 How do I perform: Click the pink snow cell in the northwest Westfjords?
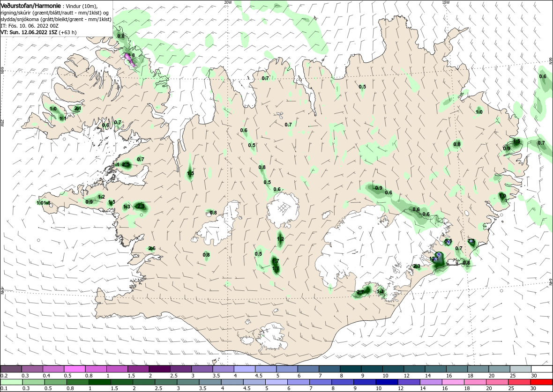pos(130,60)
